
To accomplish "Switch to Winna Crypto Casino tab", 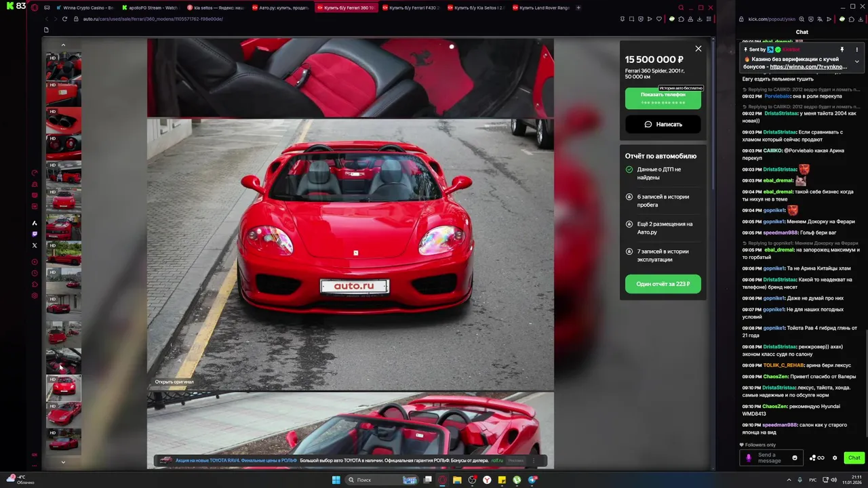I will coord(85,7).
